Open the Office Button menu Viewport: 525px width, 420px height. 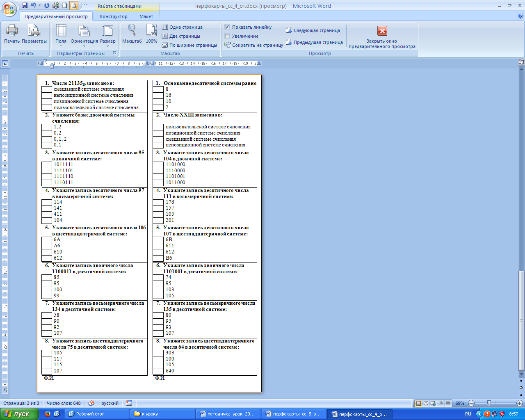pos(9,8)
